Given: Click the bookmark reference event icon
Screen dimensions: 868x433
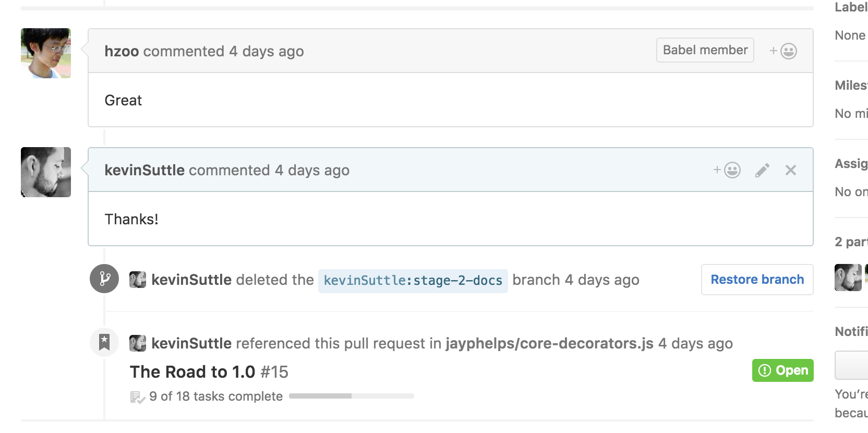Looking at the screenshot, I should click(x=104, y=342).
